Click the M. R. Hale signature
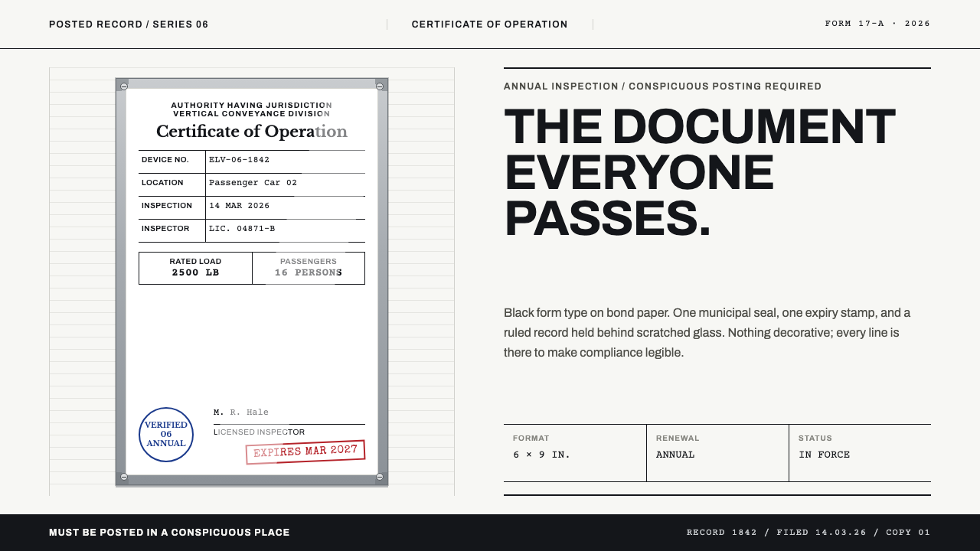Image resolution: width=980 pixels, height=551 pixels. coord(241,412)
